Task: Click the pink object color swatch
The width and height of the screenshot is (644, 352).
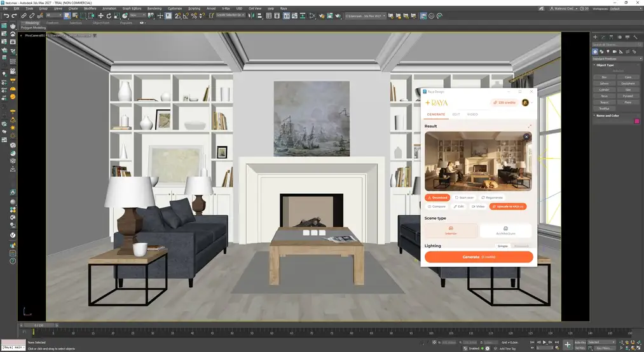Action: [x=637, y=121]
